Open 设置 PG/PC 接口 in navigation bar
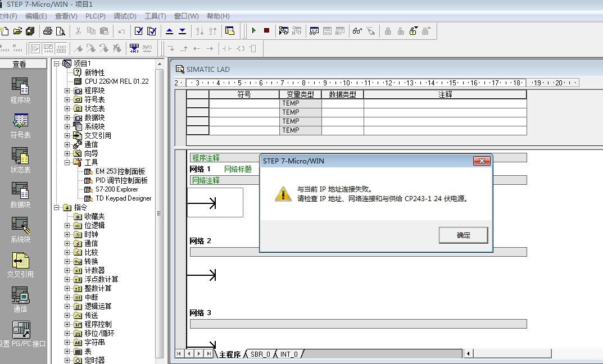 (x=22, y=334)
